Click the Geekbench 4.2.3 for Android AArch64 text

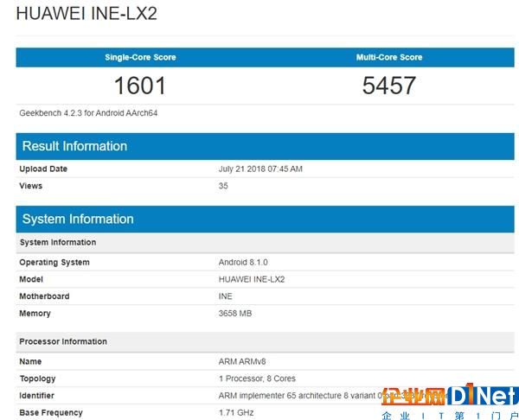[88, 113]
